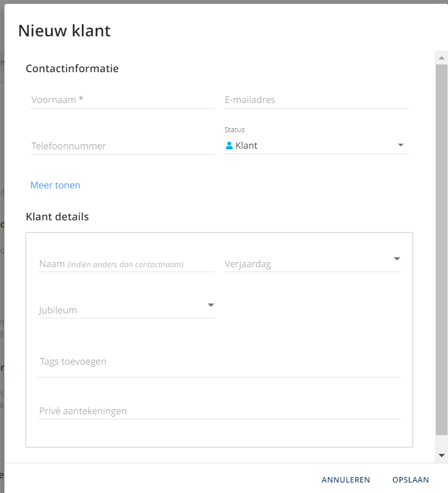Viewport: 448px width, 493px height.
Task: Click the Nieuw klant dialog title
Action: click(x=64, y=31)
